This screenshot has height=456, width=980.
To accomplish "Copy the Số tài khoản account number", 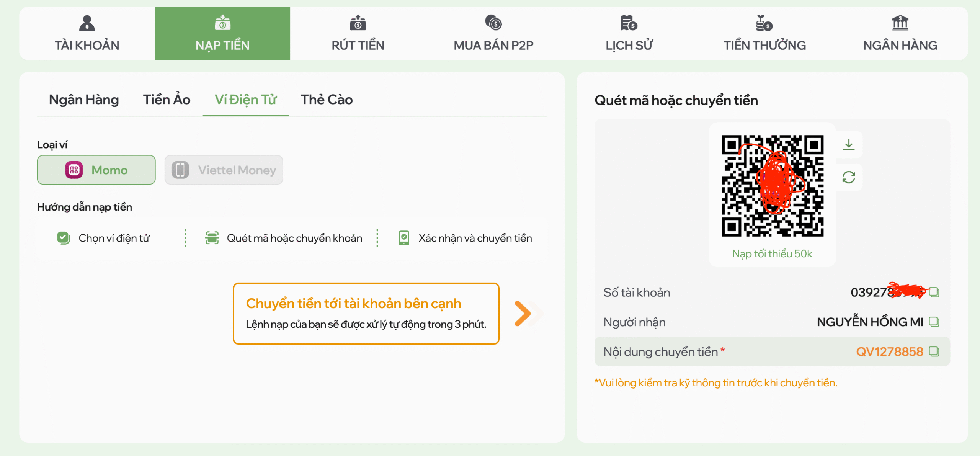I will [934, 292].
